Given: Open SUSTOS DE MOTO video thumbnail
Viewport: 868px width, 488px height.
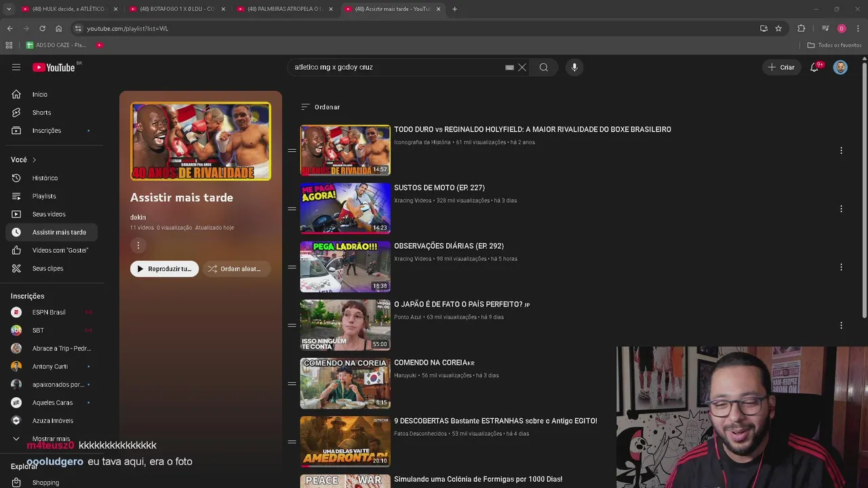Looking at the screenshot, I should tap(345, 208).
